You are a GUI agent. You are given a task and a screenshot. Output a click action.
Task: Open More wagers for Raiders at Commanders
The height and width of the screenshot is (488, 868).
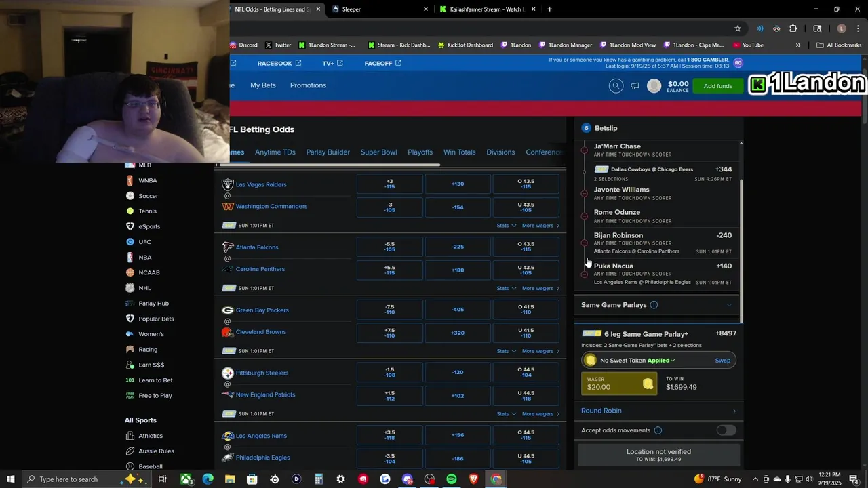pyautogui.click(x=540, y=226)
